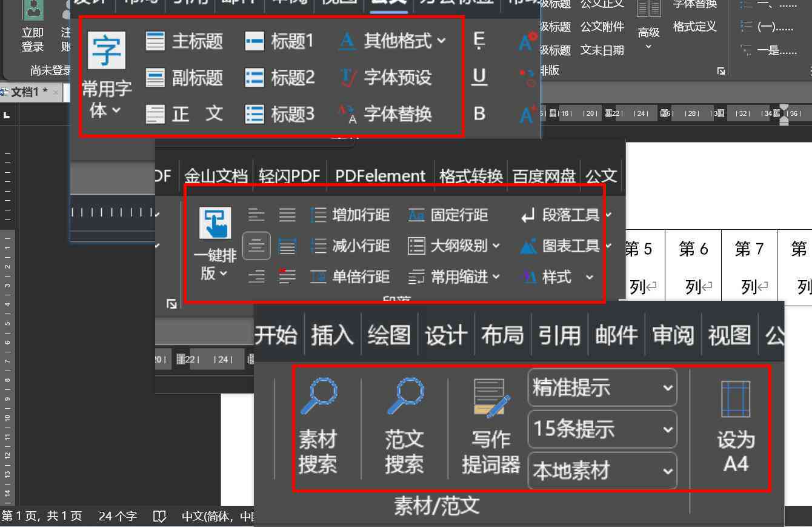The height and width of the screenshot is (527, 812).
Task: Launch the 写作提词器 writing prompter
Action: pos(491,426)
